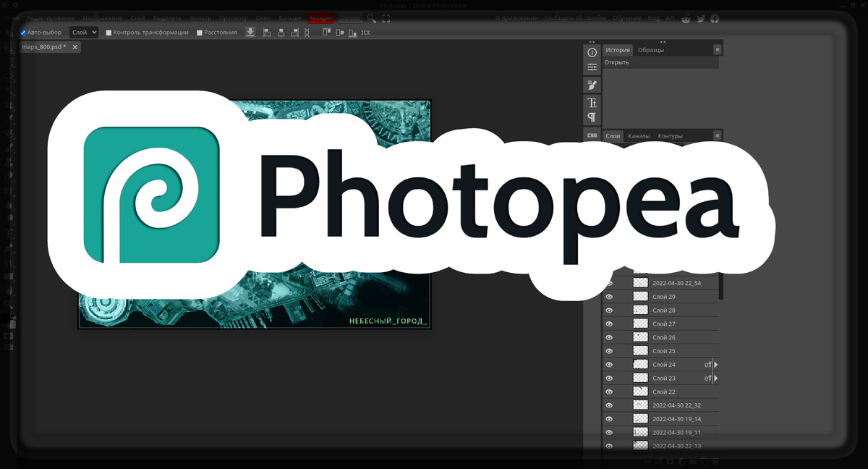Open the API link
The width and height of the screenshot is (868, 469).
(671, 18)
